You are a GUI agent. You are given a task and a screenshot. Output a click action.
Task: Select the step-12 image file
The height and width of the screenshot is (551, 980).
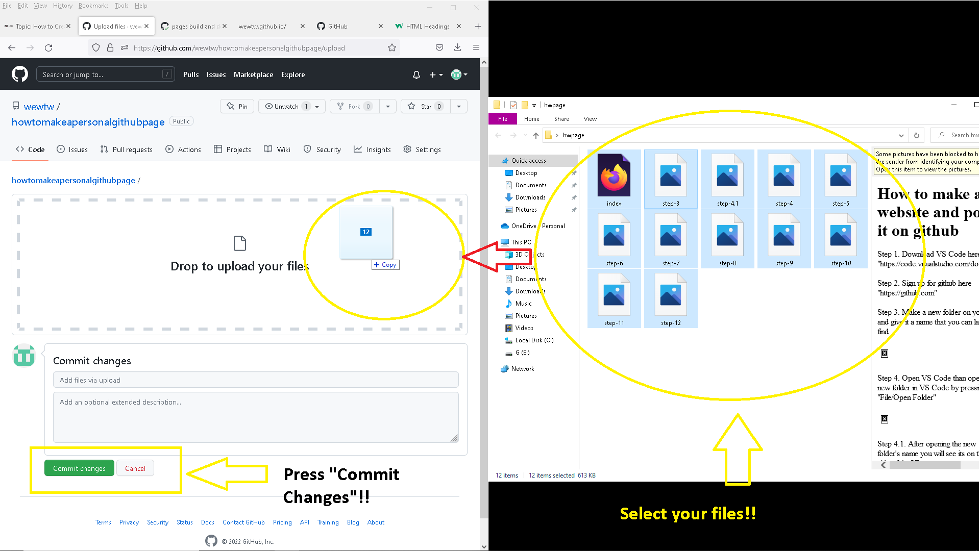tap(671, 298)
